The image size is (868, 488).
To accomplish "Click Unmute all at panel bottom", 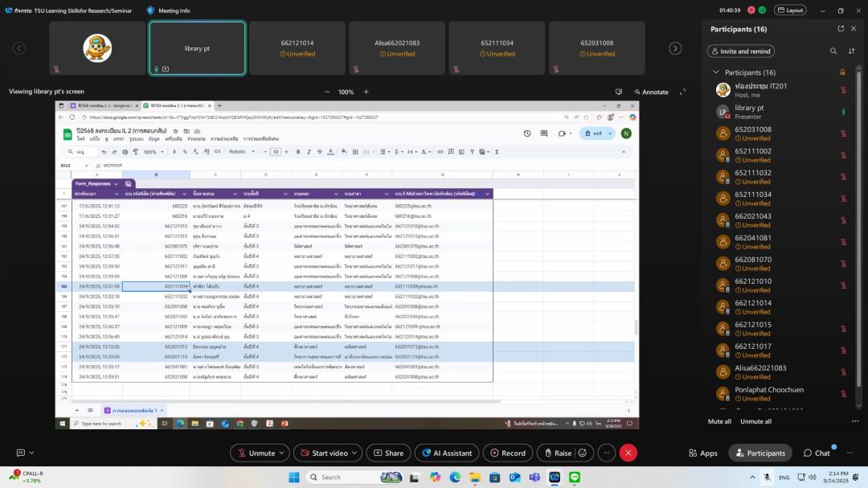I will coord(755,421).
